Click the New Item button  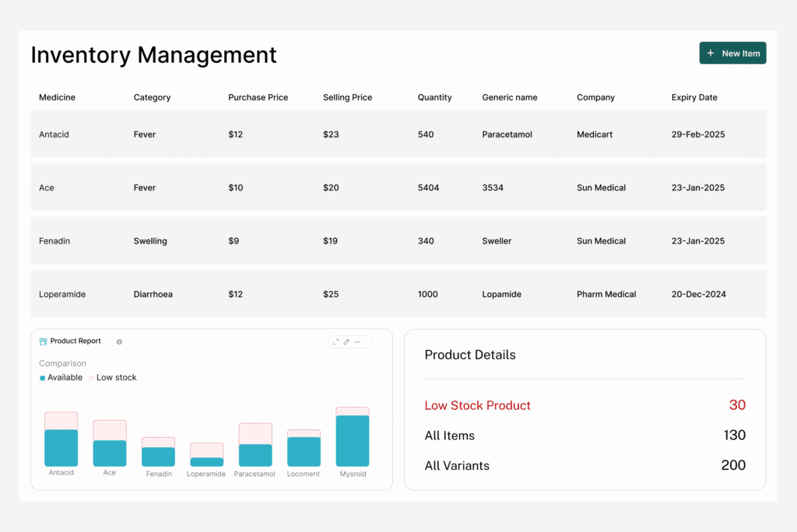[x=732, y=53]
